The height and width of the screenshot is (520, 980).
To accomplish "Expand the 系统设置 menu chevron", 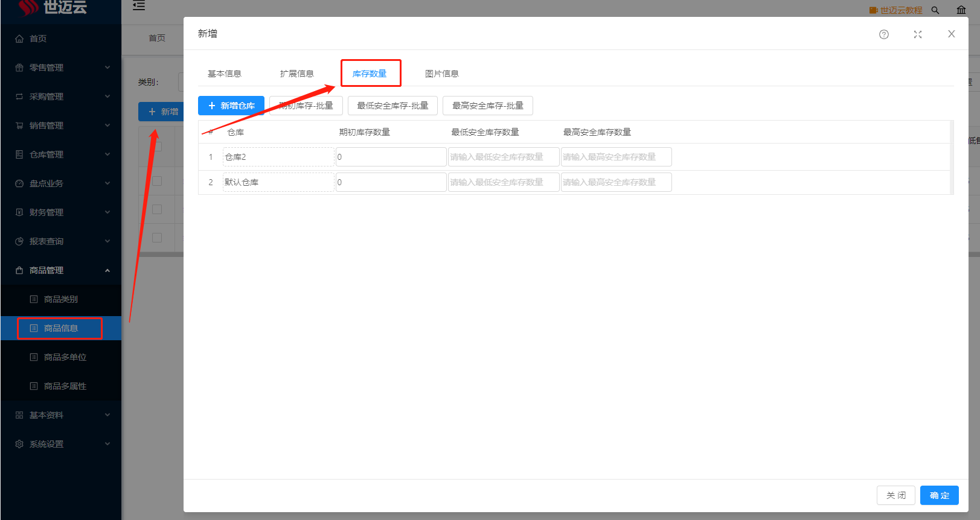I will click(107, 444).
